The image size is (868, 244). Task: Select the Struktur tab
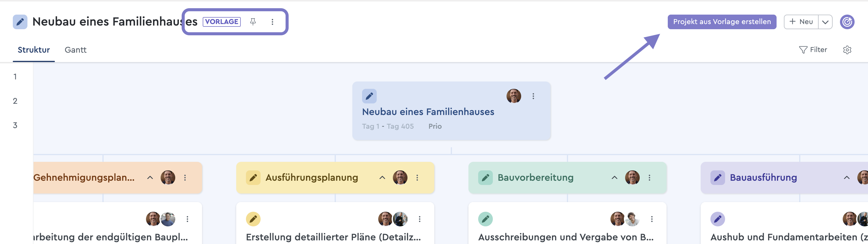click(34, 50)
